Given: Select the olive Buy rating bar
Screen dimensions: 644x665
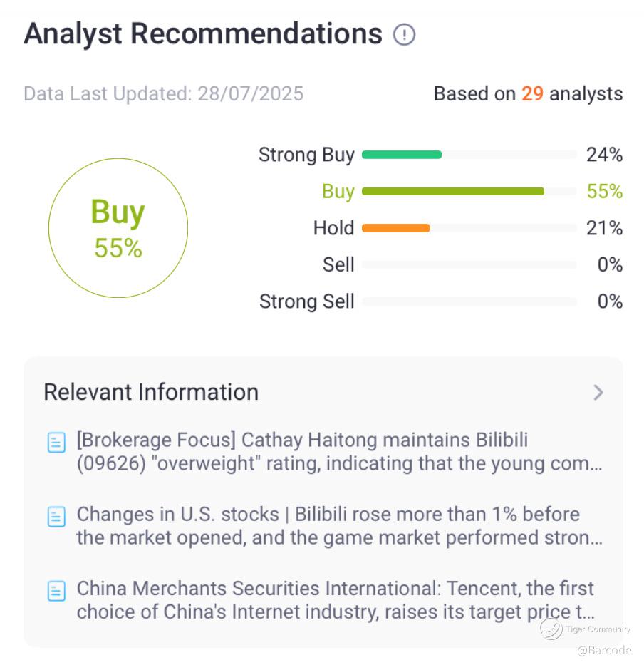Looking at the screenshot, I should [x=453, y=191].
